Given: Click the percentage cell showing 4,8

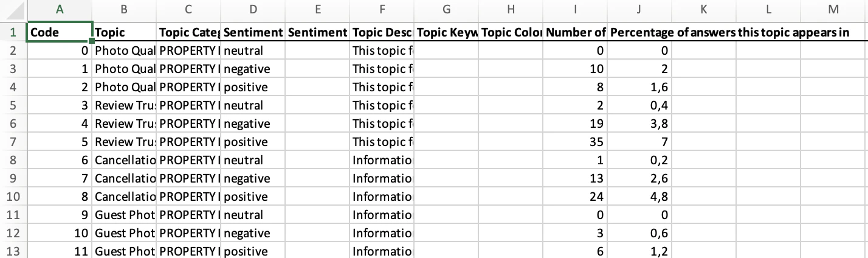Looking at the screenshot, I should coord(639,197).
